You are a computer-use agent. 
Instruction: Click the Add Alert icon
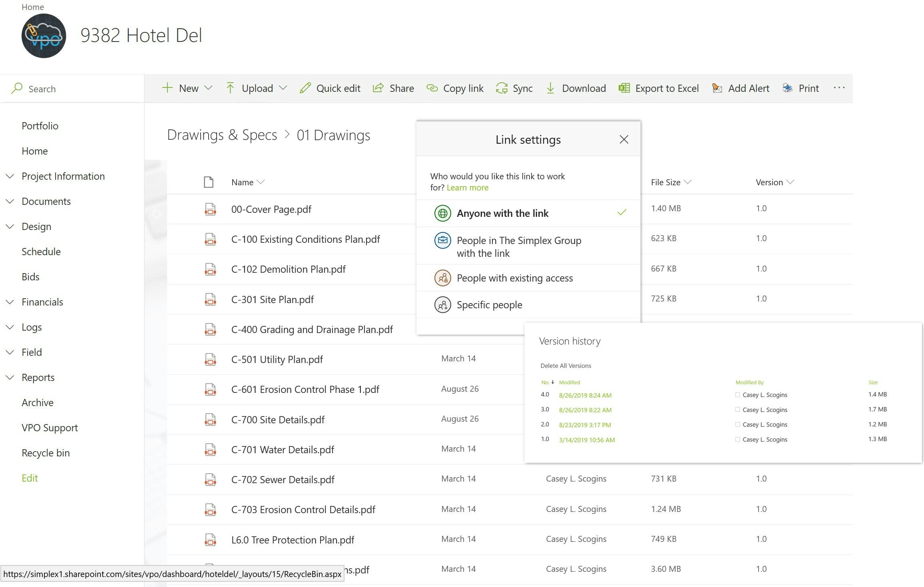tap(717, 88)
